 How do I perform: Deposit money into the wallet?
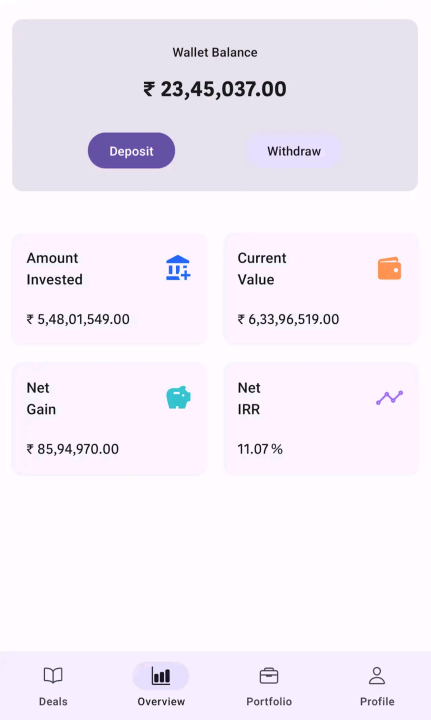(x=131, y=151)
